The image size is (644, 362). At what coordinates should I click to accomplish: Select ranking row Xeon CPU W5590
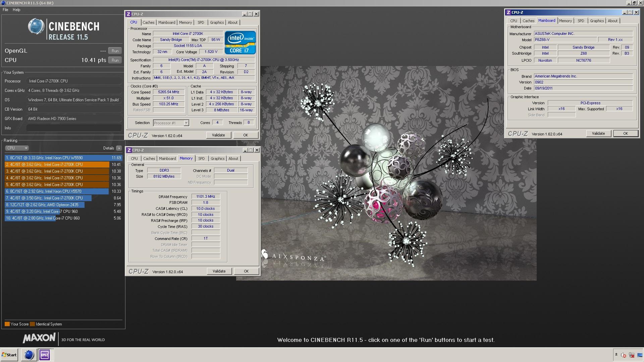pyautogui.click(x=63, y=158)
